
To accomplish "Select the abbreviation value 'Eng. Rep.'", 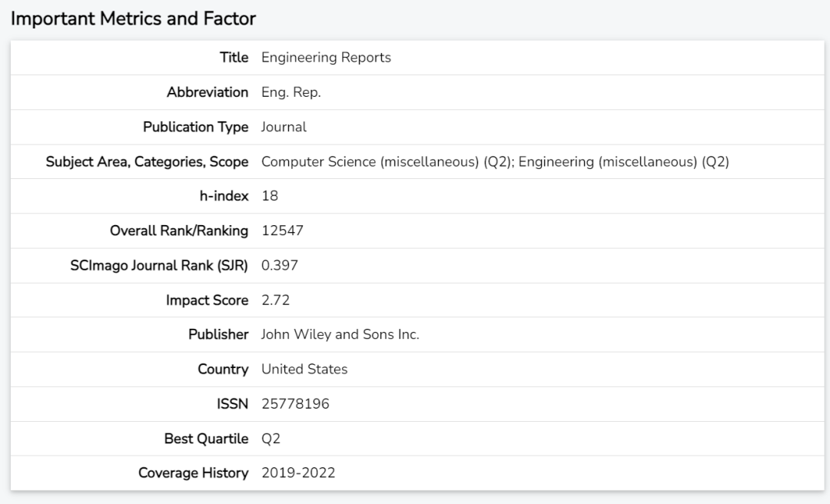I will coord(290,92).
